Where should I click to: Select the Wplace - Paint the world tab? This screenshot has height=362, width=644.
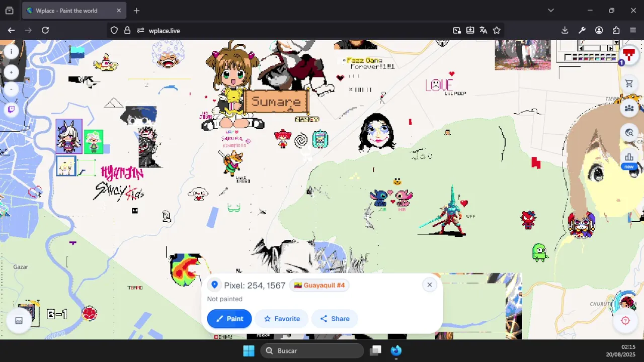coord(74,11)
